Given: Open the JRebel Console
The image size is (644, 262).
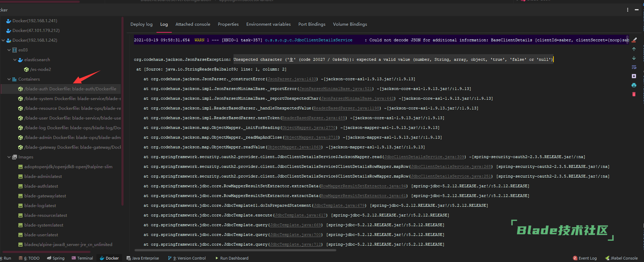Looking at the screenshot, I should tap(621, 258).
